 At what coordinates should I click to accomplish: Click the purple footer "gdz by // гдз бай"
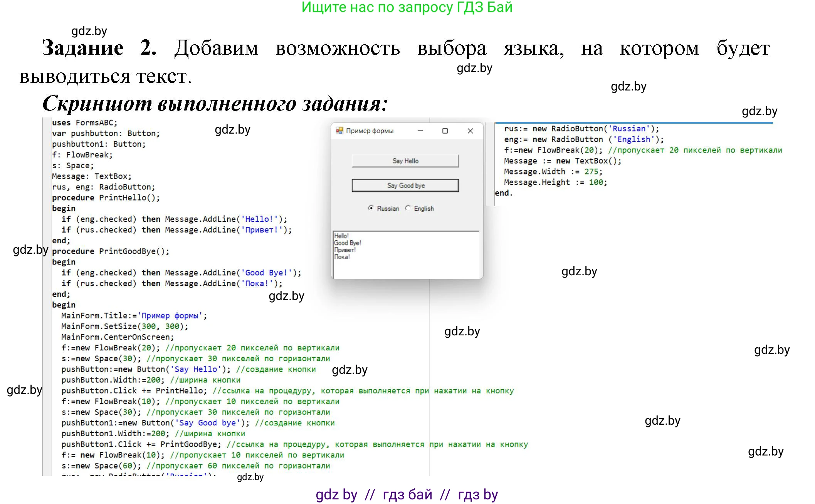[407, 494]
